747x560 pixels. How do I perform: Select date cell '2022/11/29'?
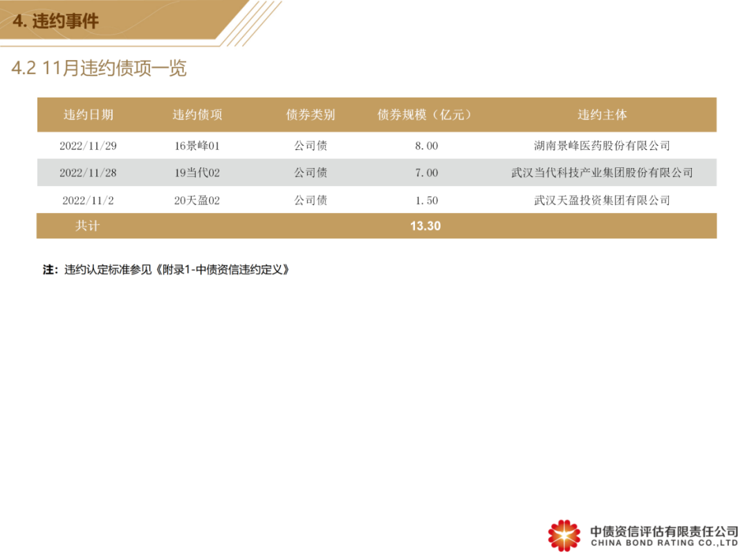[x=88, y=146]
